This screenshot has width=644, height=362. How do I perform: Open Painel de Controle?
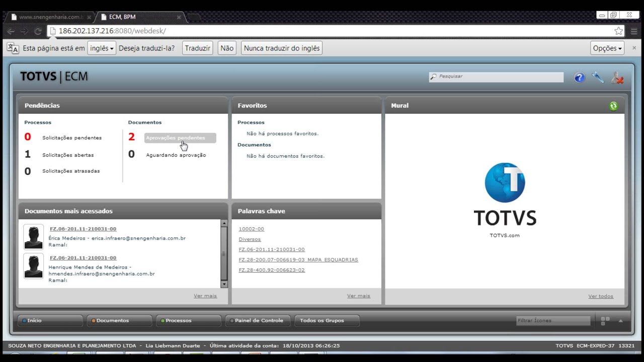click(258, 320)
